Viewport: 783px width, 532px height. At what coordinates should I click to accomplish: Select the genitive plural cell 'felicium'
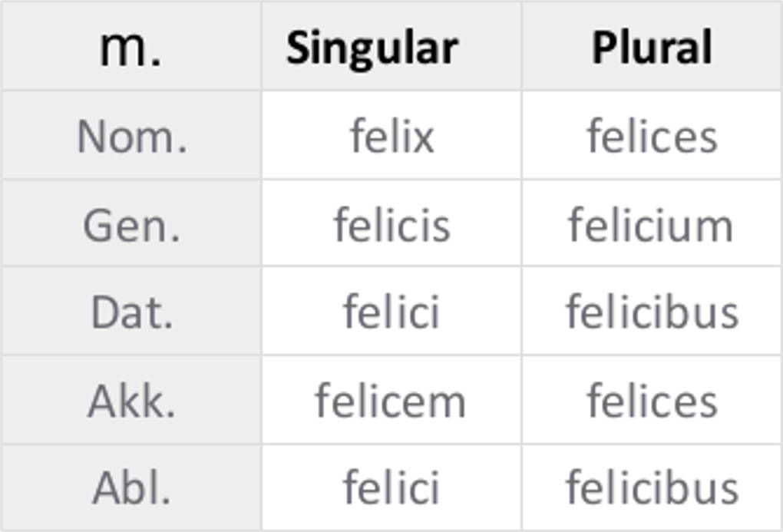pos(651,226)
